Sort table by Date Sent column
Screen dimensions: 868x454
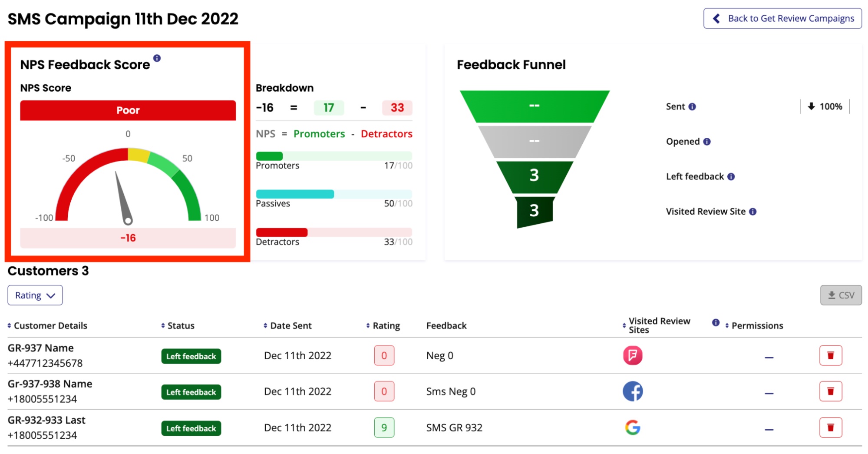(287, 326)
